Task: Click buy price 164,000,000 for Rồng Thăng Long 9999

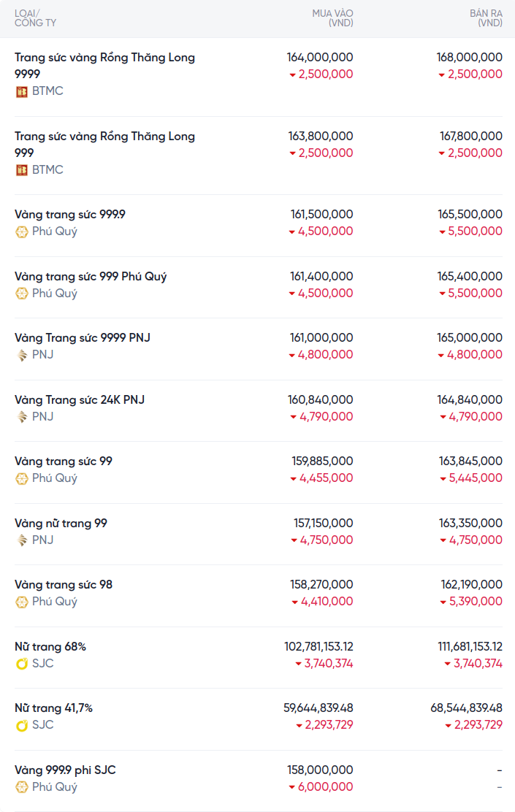Action: [320, 57]
